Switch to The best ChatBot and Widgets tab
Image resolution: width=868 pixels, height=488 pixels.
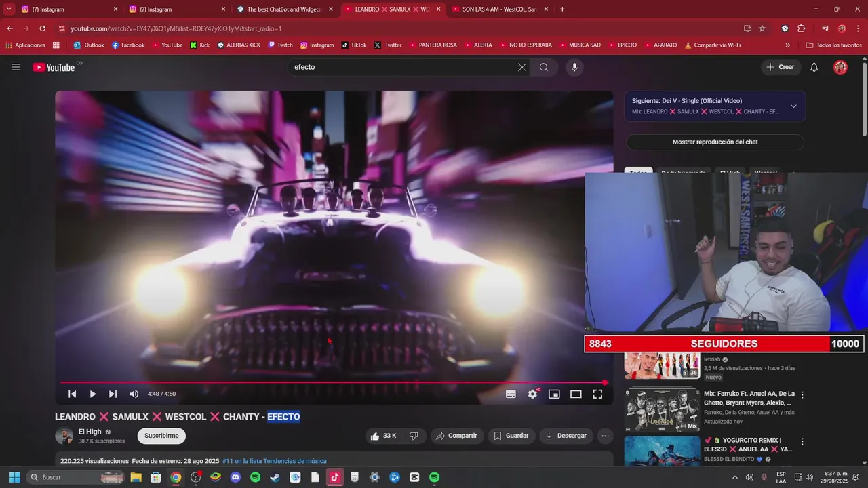pos(283,9)
